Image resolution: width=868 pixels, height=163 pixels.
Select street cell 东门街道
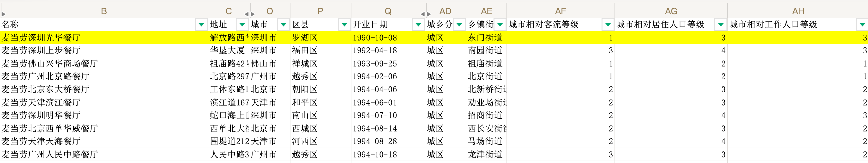(x=487, y=38)
